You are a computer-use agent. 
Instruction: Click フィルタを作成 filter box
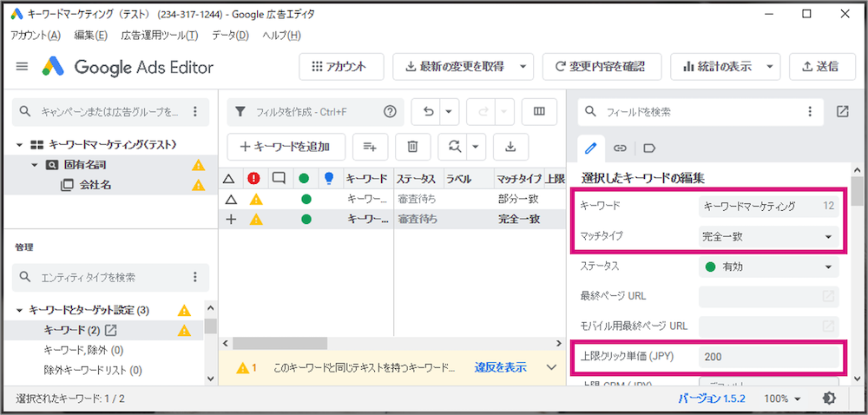pyautogui.click(x=316, y=112)
